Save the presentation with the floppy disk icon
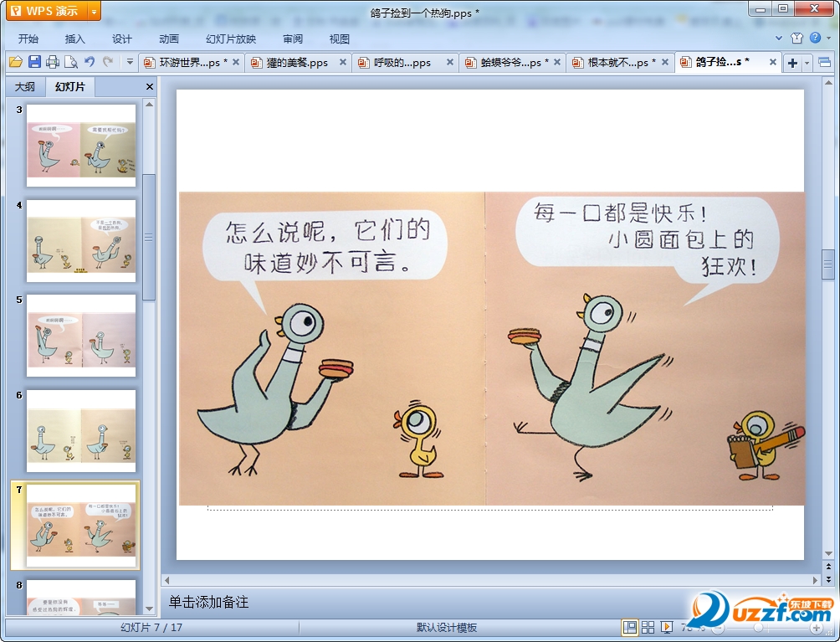Viewport: 840px width, 642px height. tap(34, 62)
